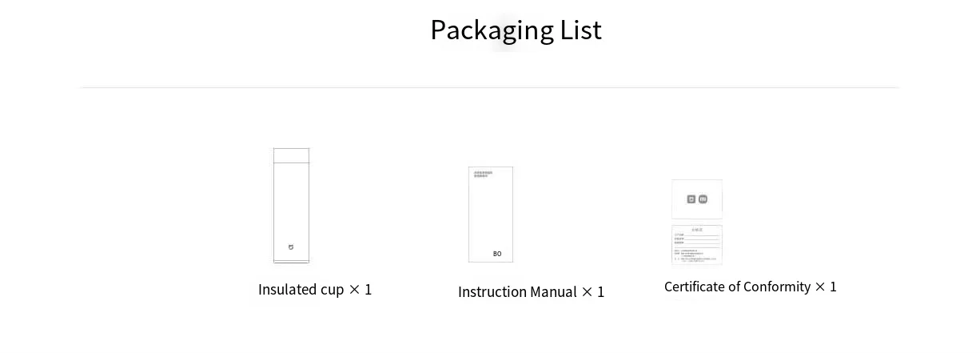Click the square Mijia logo on certificate card
This screenshot has height=353, width=980.
pyautogui.click(x=691, y=199)
